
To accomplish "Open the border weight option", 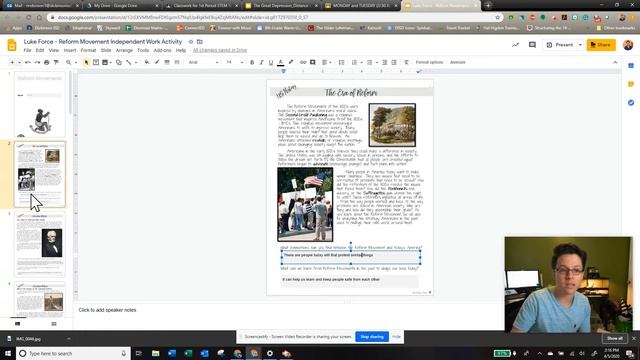I will [x=167, y=62].
